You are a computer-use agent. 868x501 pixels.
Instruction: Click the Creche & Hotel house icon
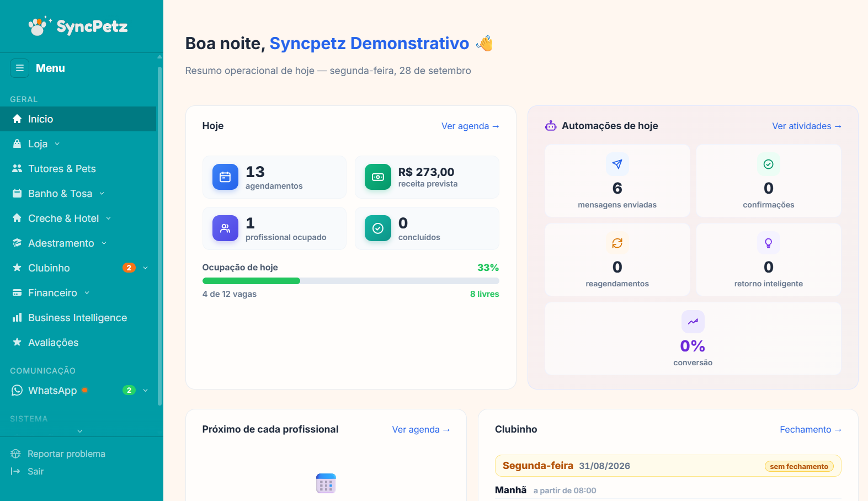pos(17,218)
